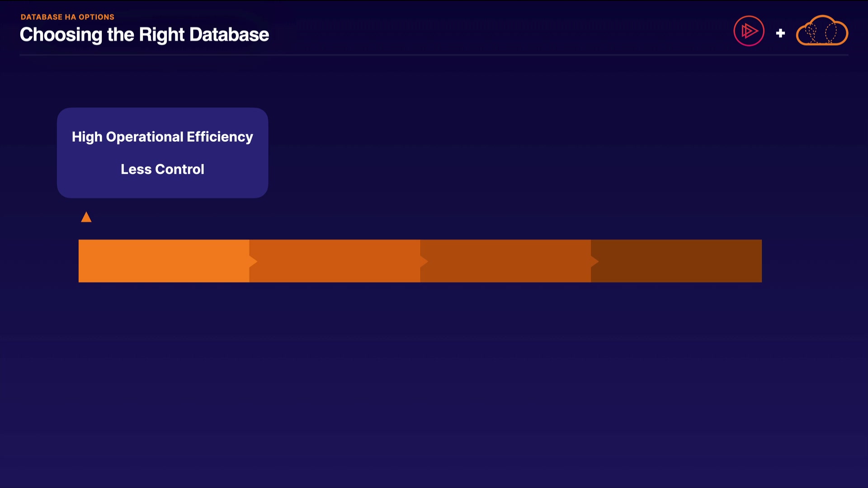
Task: Click arrow notch between first and second segments
Action: [253, 261]
